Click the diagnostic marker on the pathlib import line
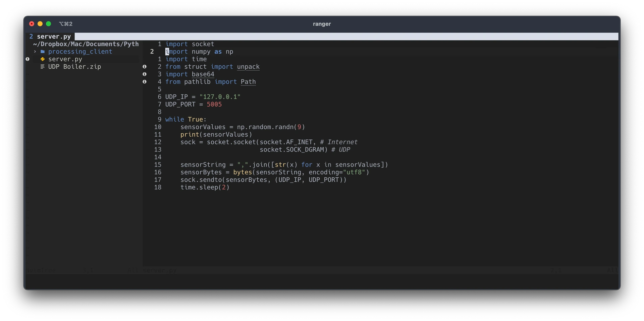Viewport: 644px width, 321px height. click(x=145, y=82)
